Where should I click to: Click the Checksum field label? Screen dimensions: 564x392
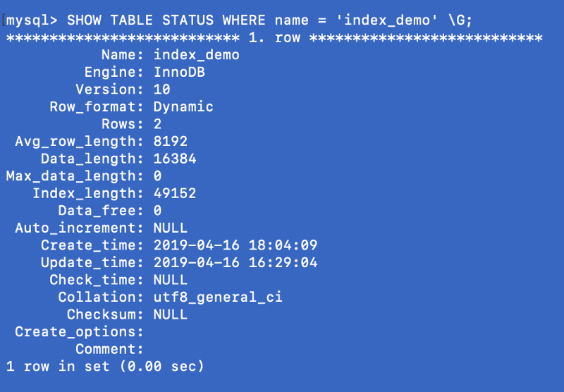[x=106, y=314]
